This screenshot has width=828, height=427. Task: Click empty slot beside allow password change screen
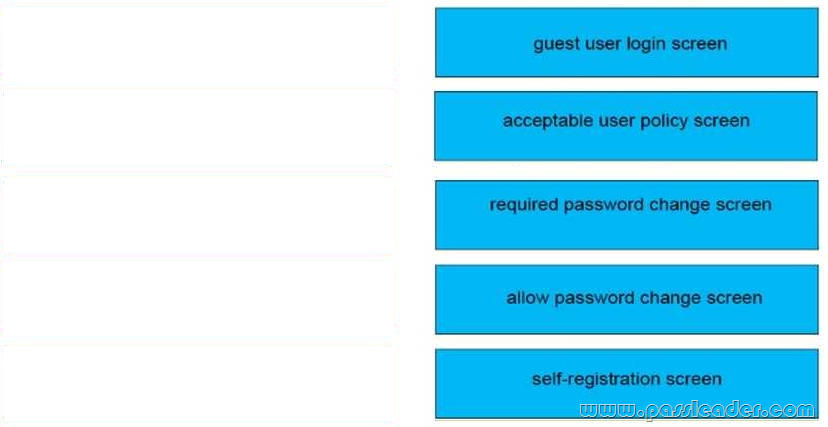point(196,299)
